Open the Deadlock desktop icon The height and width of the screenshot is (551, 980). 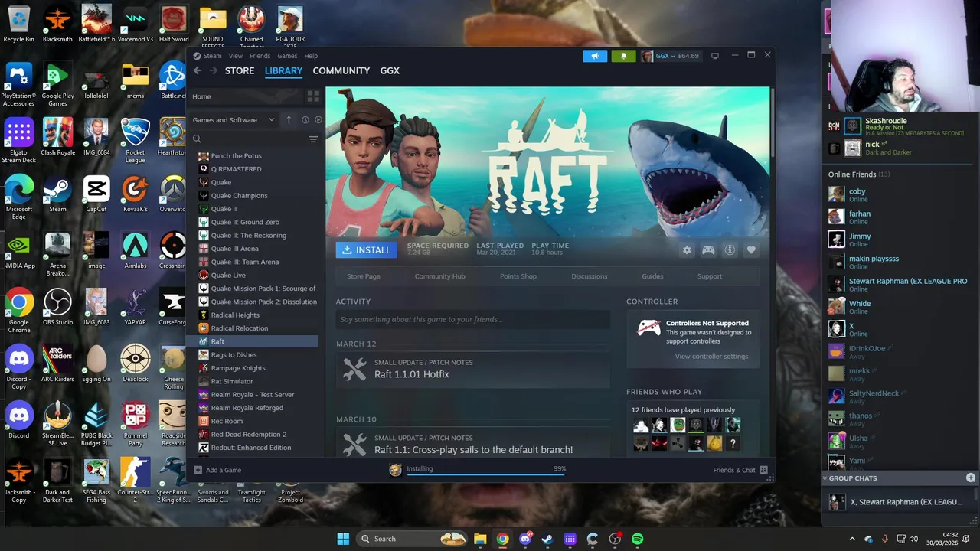(x=136, y=364)
